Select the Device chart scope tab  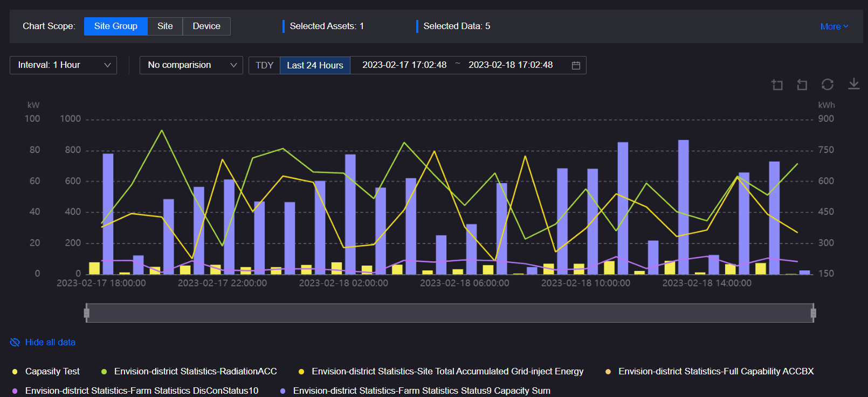pos(206,26)
